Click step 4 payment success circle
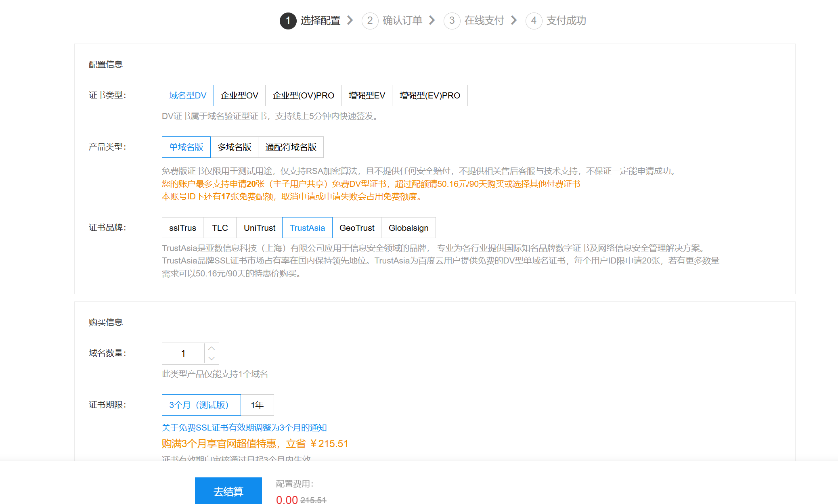This screenshot has width=838, height=504. 534,21
